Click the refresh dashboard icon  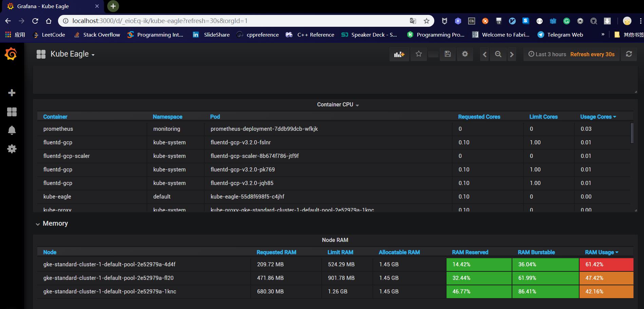click(629, 54)
